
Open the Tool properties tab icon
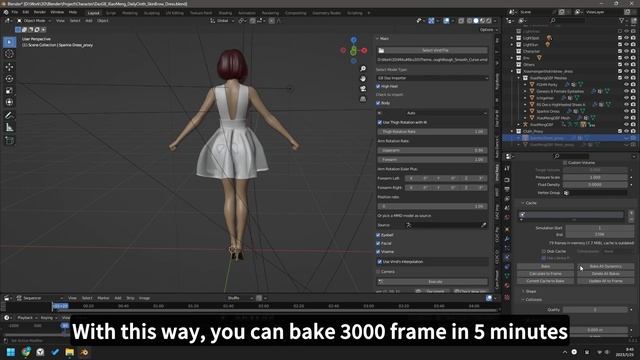point(507,169)
